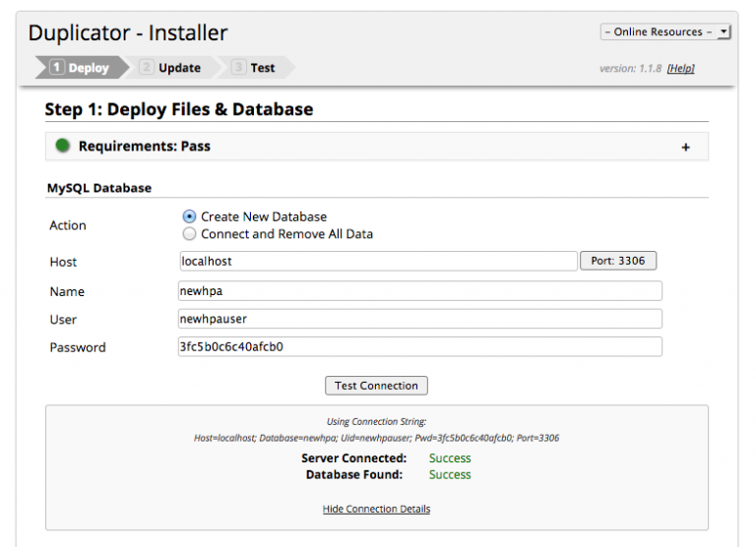
Task: Click the User input field
Action: pyautogui.click(x=420, y=319)
